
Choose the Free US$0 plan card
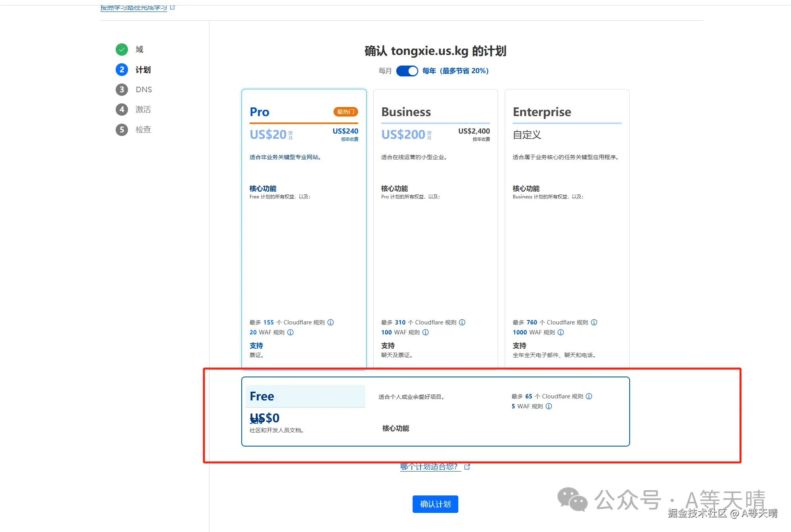[x=435, y=412]
